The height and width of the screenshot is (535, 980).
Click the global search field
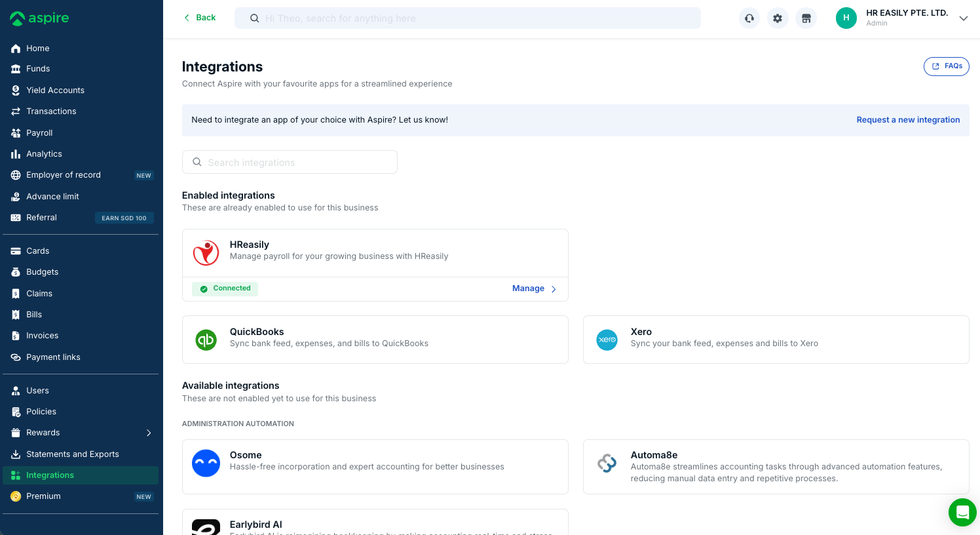point(468,18)
